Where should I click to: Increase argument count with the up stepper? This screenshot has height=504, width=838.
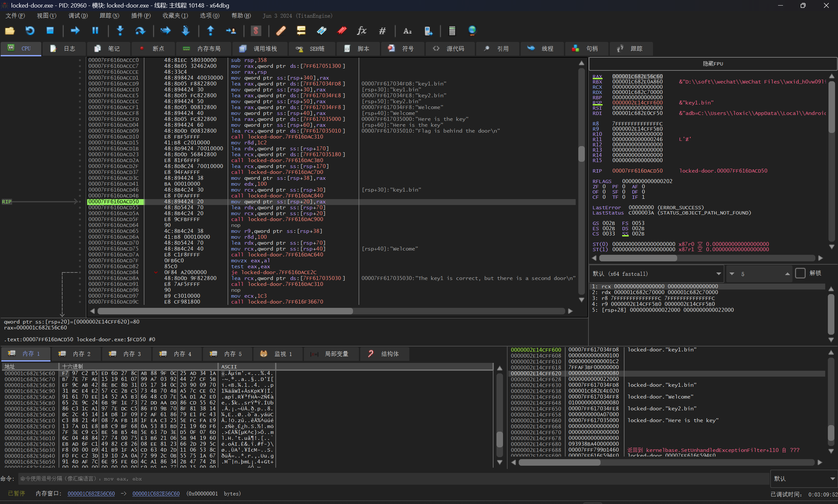(x=788, y=274)
